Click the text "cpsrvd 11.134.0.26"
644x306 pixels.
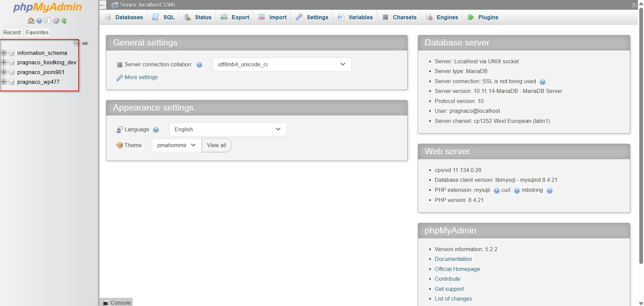coord(458,170)
